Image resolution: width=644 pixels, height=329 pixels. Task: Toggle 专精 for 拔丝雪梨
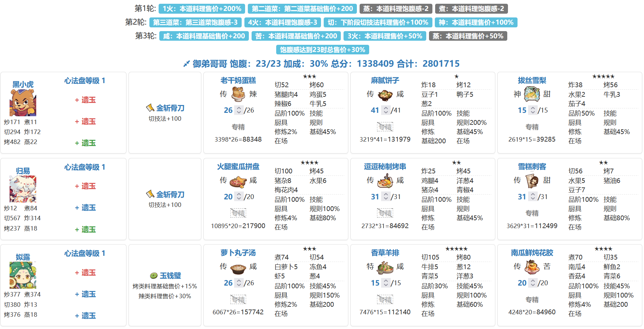coord(532,127)
